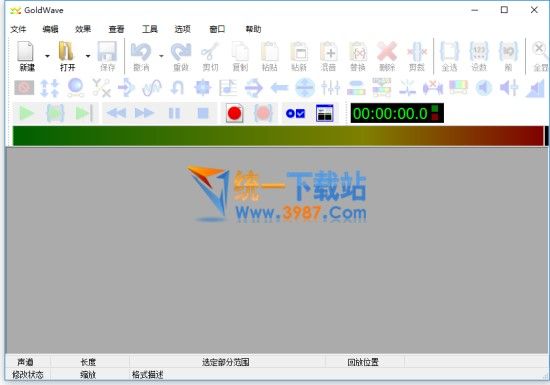Click the Cut (剪切) scissors icon

coord(210,51)
